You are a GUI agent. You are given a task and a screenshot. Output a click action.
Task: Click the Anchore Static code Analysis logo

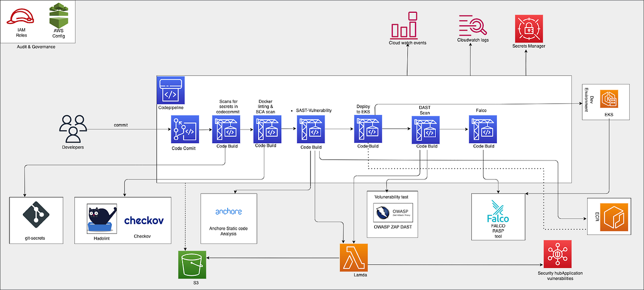(x=229, y=211)
